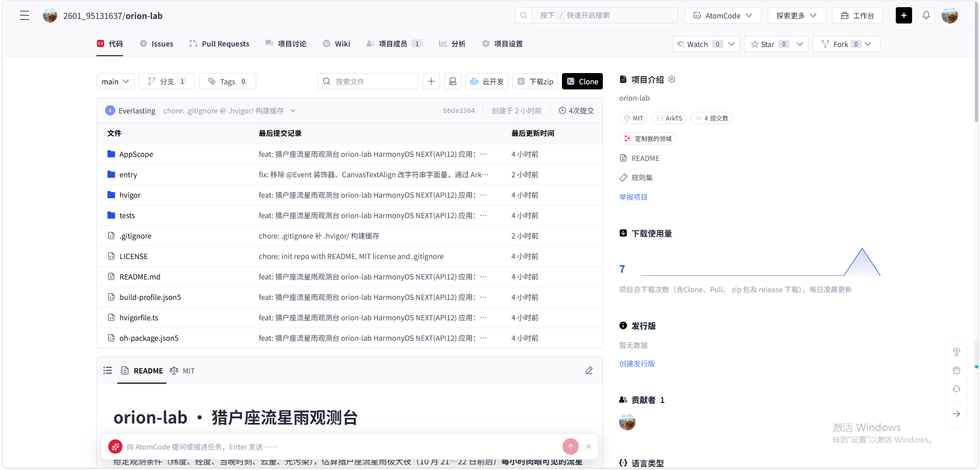Image resolution: width=980 pixels, height=470 pixels.
Task: Toggle README outline list icon
Action: [108, 370]
